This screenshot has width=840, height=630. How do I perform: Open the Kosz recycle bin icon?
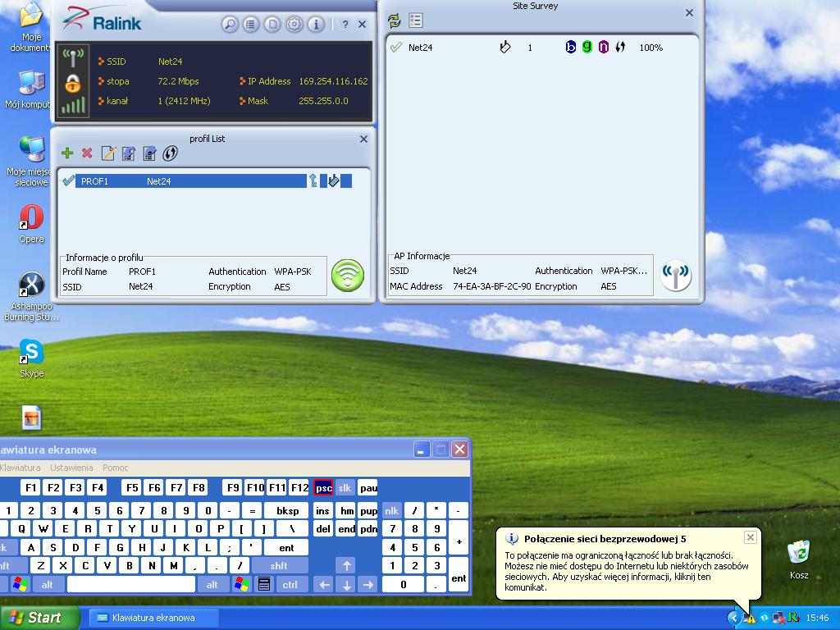(799, 559)
